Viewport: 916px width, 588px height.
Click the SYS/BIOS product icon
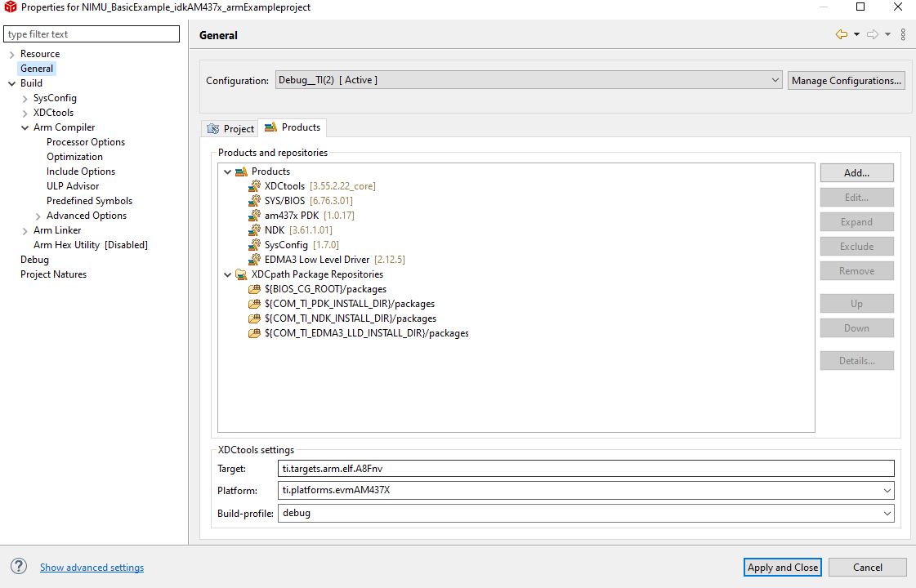click(x=254, y=201)
